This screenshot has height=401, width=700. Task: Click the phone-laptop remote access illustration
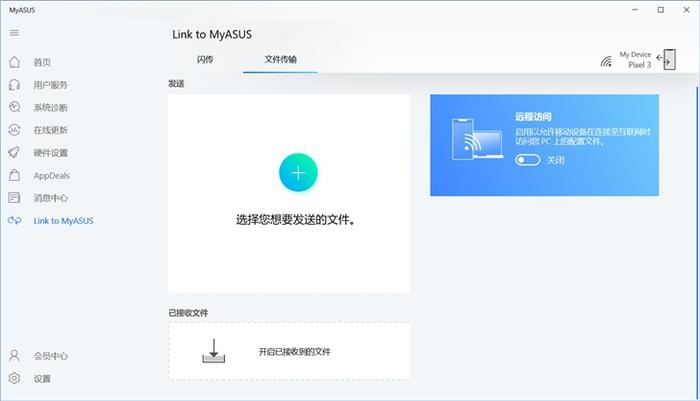point(477,138)
